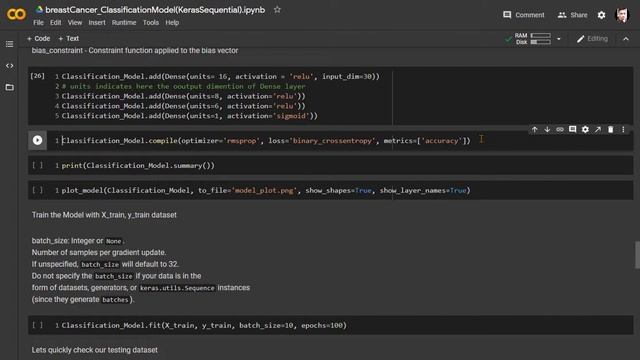Move the cell down with the arrow icon
640x360 pixels.
tap(547, 129)
